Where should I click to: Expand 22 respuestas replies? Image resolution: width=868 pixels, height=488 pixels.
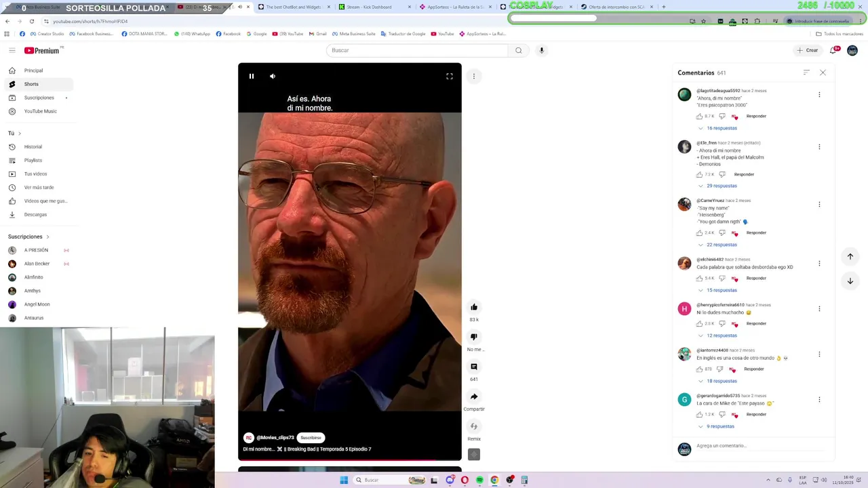coord(717,245)
